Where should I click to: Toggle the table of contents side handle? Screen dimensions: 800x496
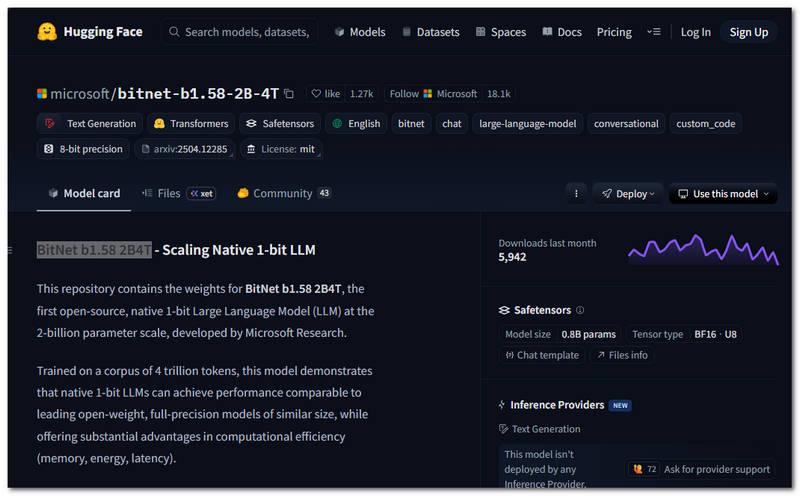(x=10, y=250)
